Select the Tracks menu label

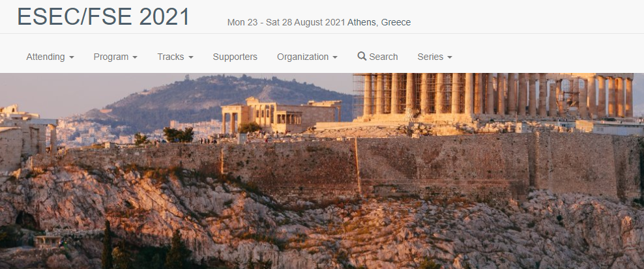tap(170, 57)
